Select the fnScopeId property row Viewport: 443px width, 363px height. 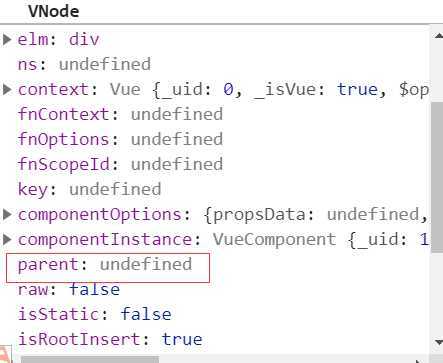point(120,164)
